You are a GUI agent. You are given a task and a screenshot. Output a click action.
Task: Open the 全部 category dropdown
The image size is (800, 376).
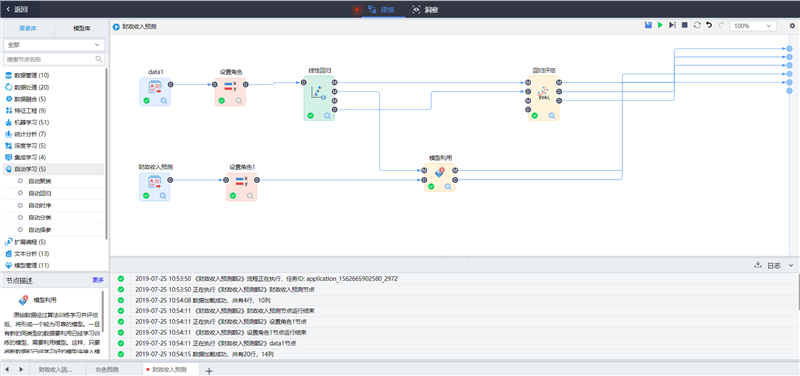(54, 45)
